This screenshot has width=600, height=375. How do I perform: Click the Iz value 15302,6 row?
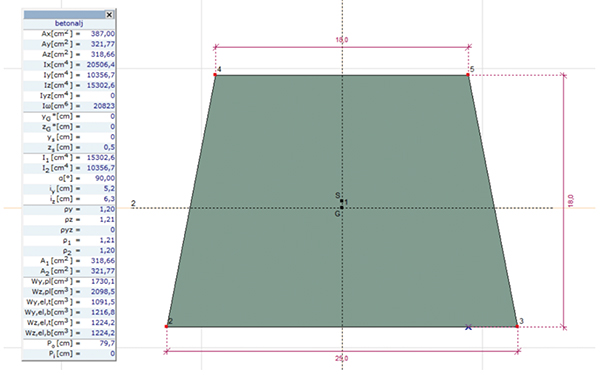click(69, 85)
